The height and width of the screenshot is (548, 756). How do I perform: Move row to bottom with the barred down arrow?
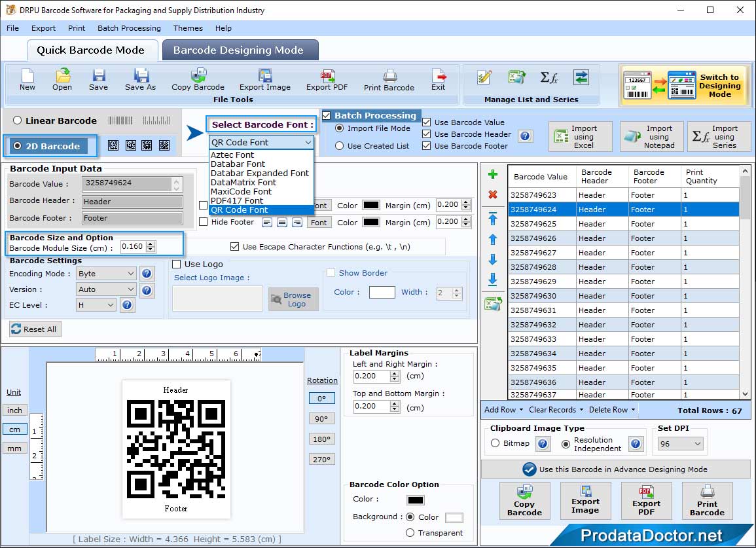493,280
